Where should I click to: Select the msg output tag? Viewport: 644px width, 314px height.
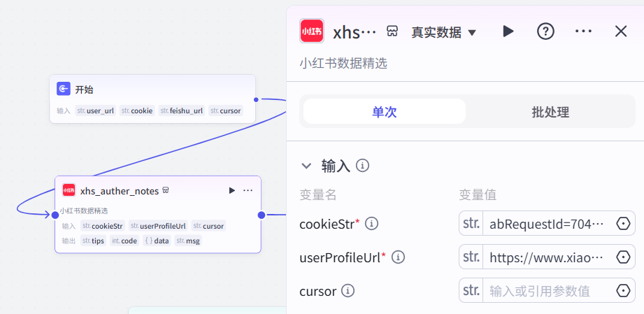[x=188, y=241]
